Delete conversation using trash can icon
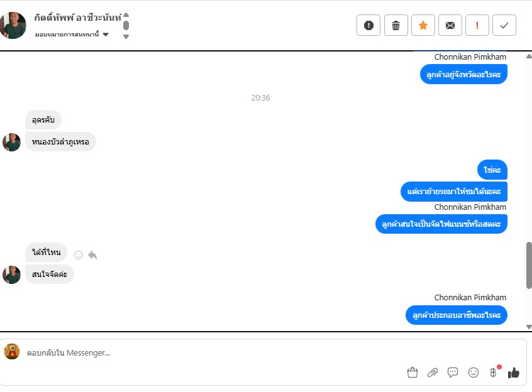Image resolution: width=532 pixels, height=392 pixels. 396,25
